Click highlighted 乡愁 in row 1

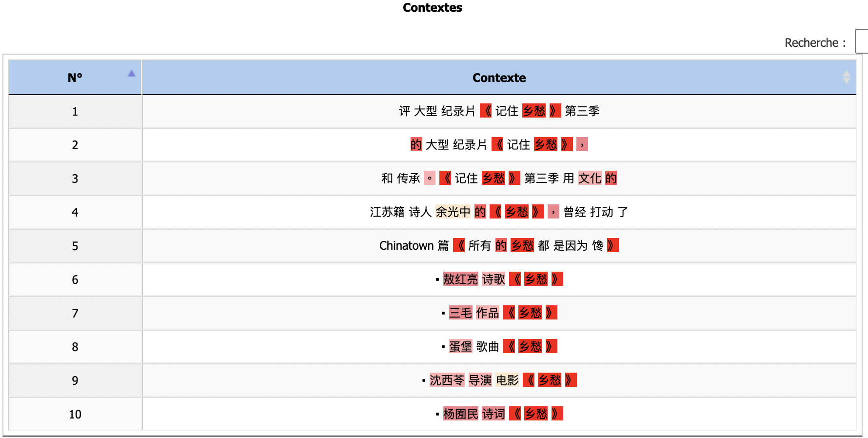tap(533, 111)
